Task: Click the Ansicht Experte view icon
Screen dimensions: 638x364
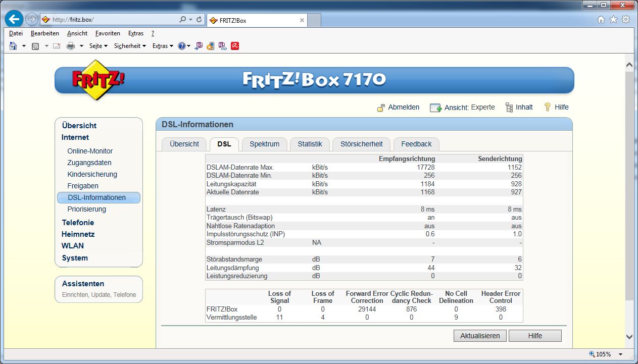Action: 435,108
